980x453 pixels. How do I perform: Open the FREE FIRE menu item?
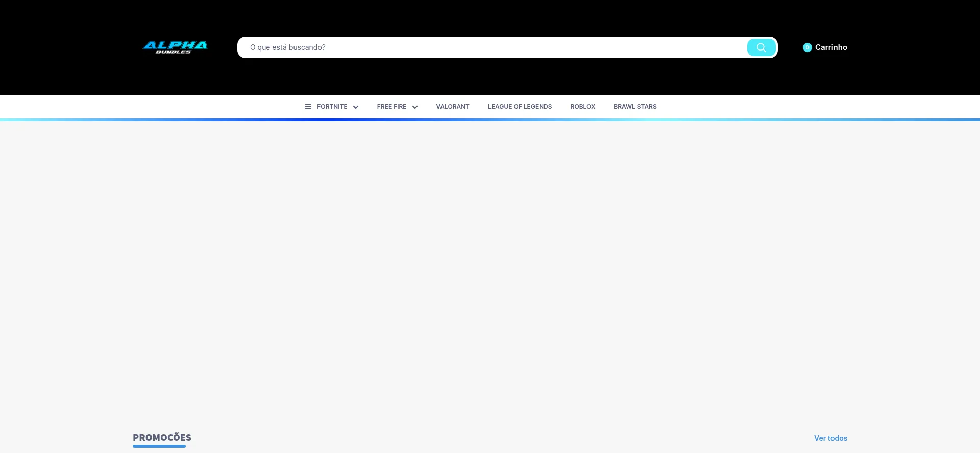391,107
